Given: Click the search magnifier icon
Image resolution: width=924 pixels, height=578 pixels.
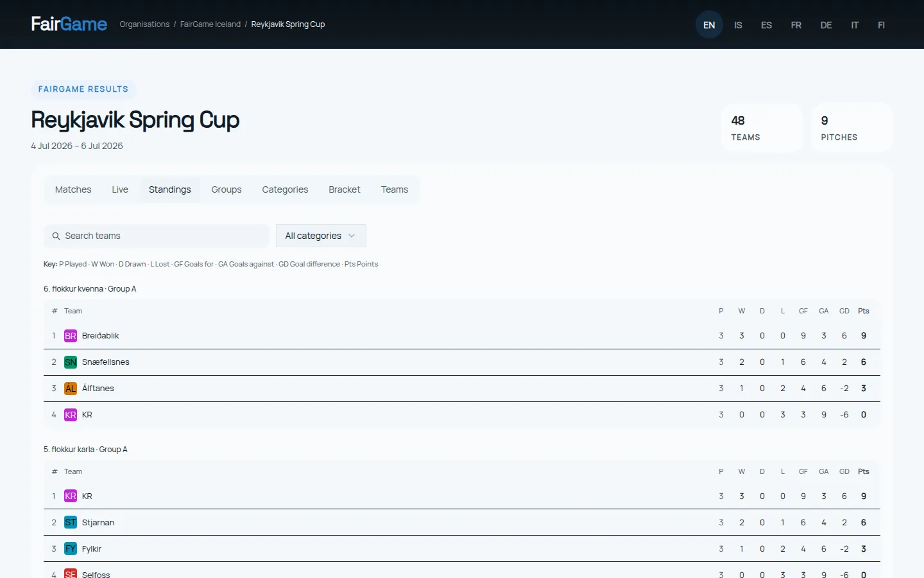Looking at the screenshot, I should coord(56,236).
